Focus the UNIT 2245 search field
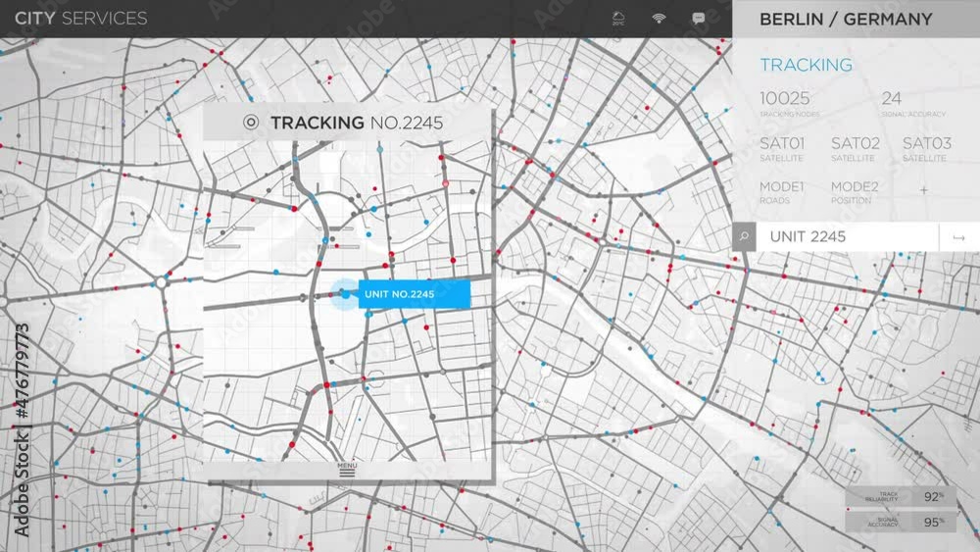The height and width of the screenshot is (552, 980). click(848, 237)
